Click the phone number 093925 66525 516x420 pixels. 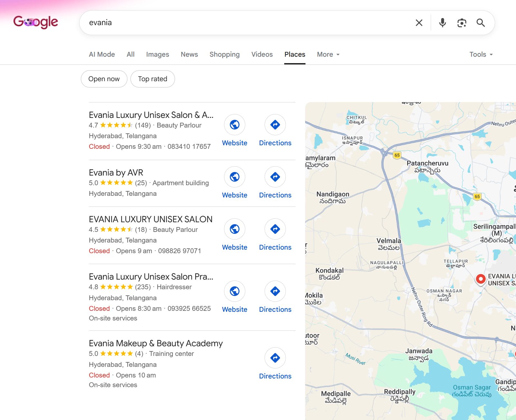189,309
